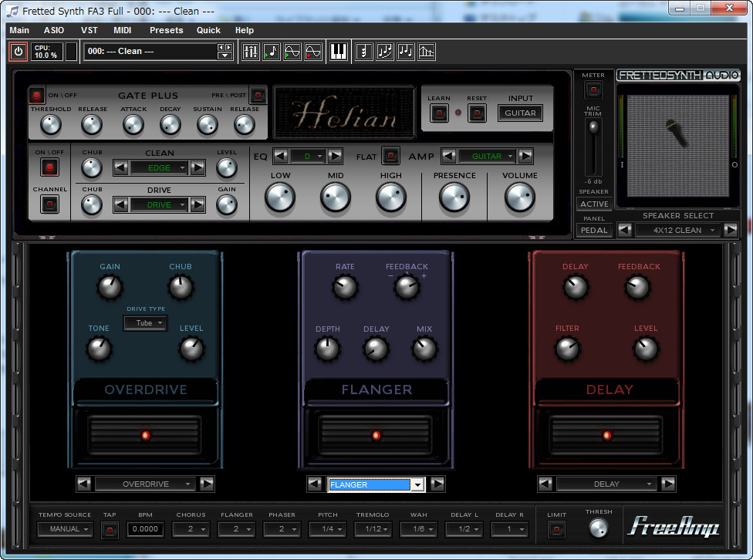Click the wave play icon

[292, 52]
